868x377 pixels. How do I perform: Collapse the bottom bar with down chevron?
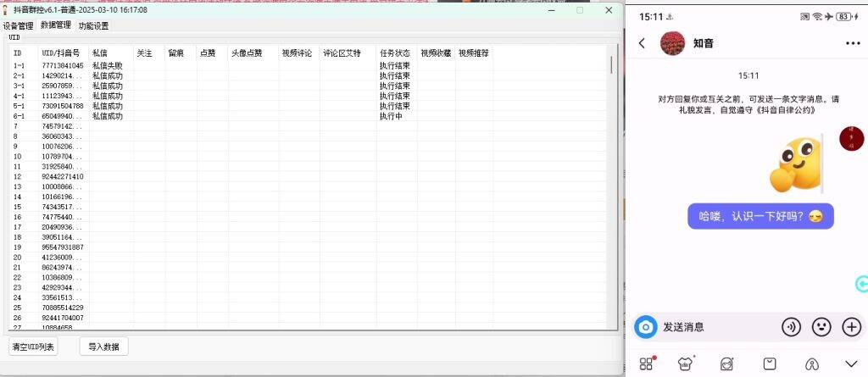[851, 363]
